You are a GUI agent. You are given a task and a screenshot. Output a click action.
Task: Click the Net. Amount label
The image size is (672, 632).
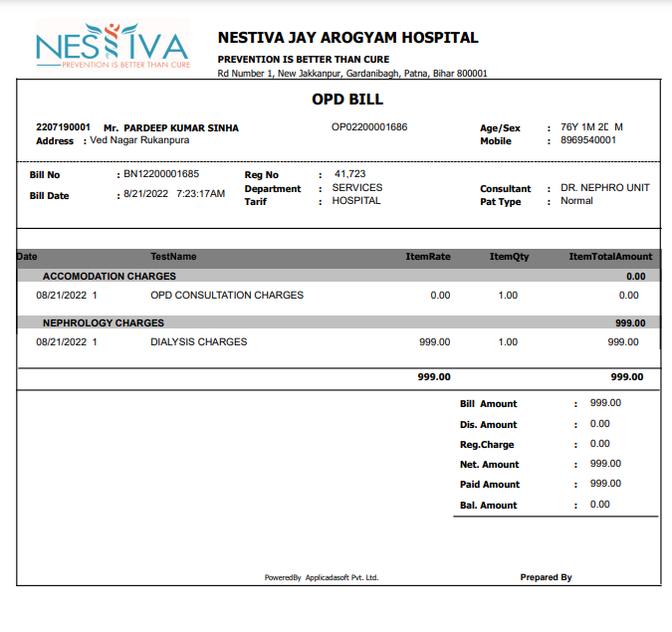490,465
